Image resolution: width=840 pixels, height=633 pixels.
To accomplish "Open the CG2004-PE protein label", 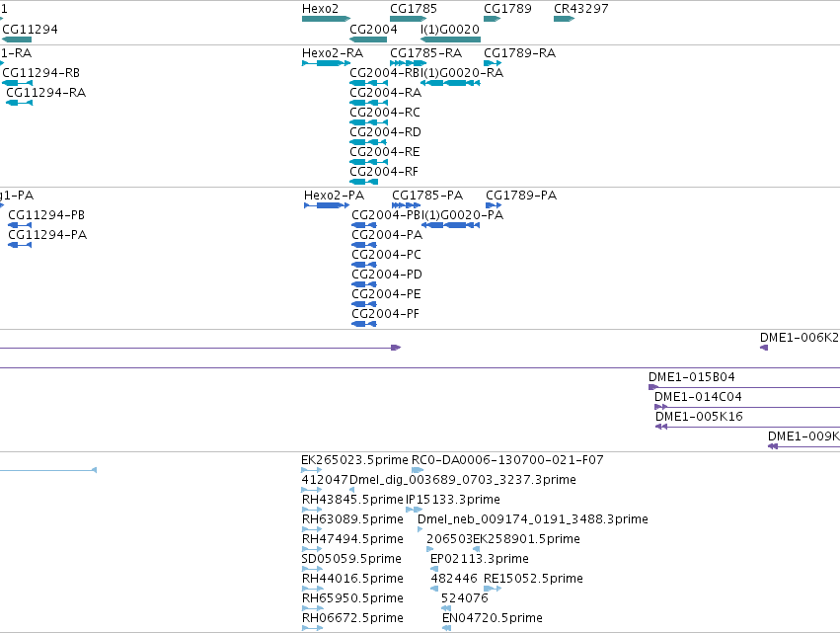I will coord(387,294).
